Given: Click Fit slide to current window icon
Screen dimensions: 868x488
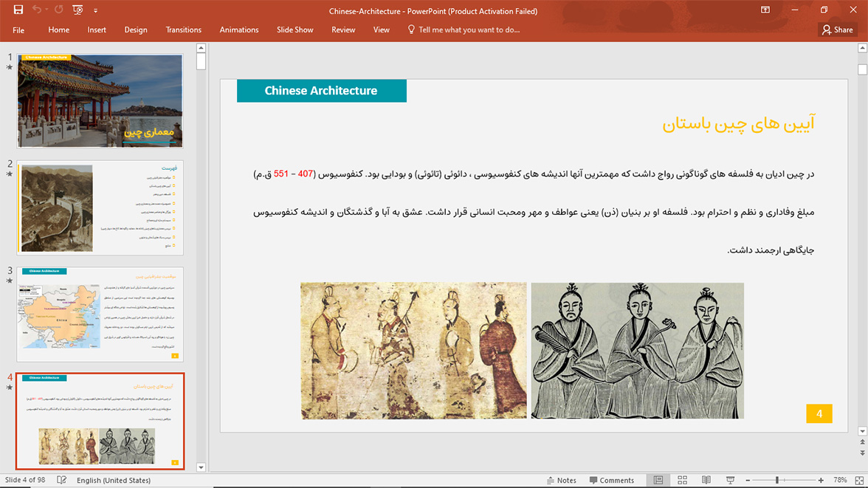Looking at the screenshot, I should click(860, 480).
